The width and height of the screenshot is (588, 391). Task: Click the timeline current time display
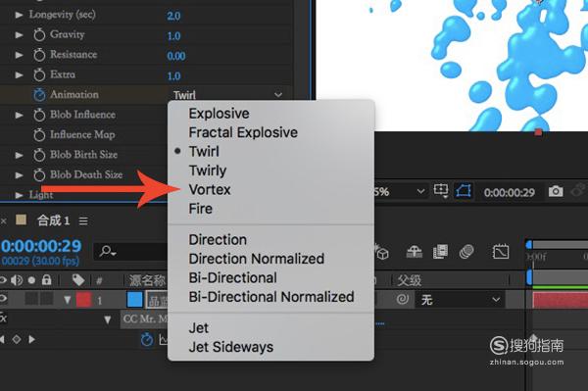[x=41, y=246]
